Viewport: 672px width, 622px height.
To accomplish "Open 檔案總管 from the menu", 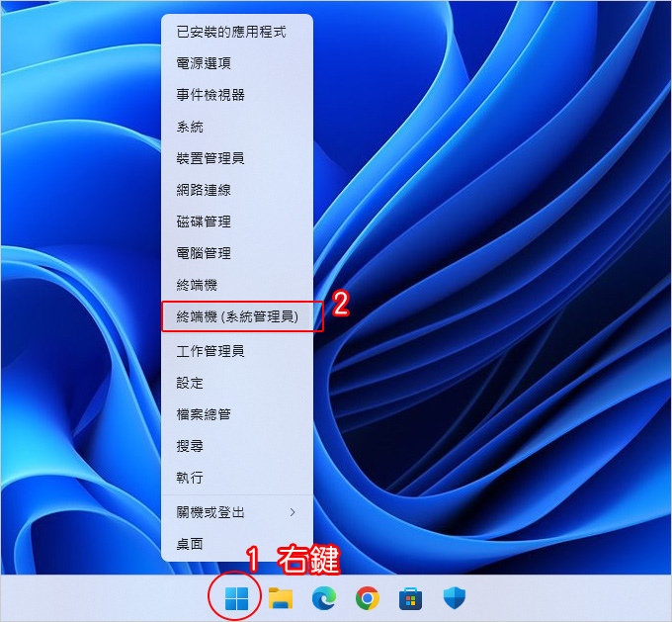I will (x=237, y=414).
